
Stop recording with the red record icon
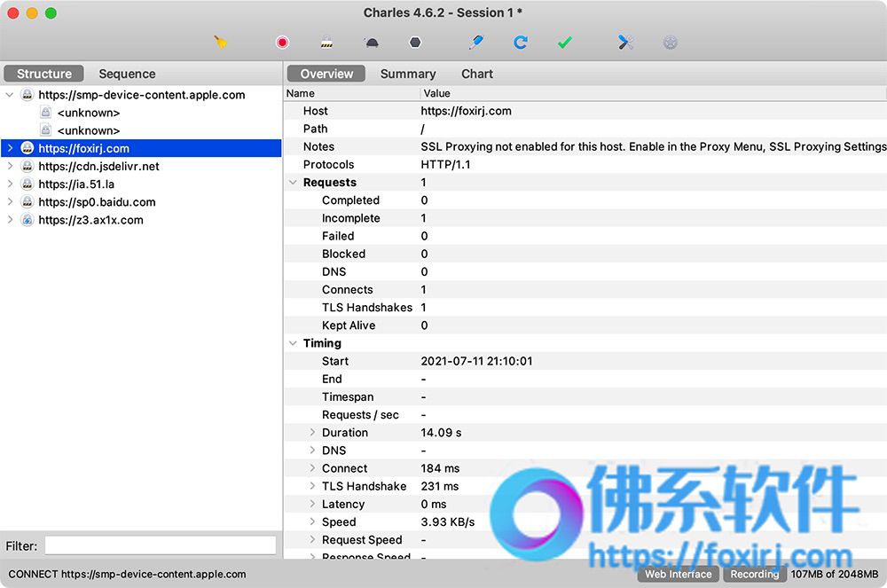[282, 43]
